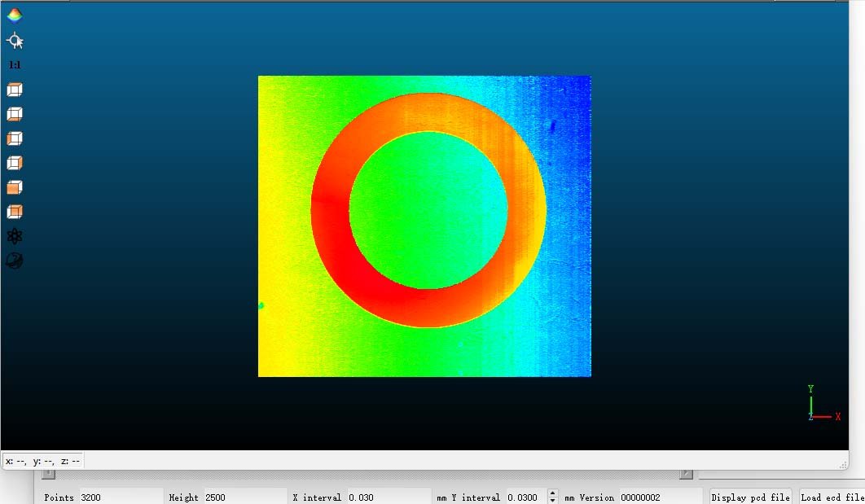The height and width of the screenshot is (504, 865).
Task: Click the XYZ axis orientation widget
Action: point(823,404)
